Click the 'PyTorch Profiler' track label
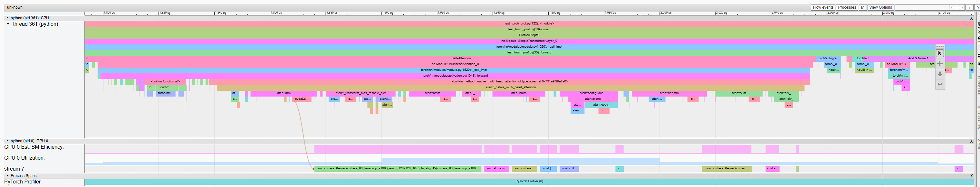The image size is (980, 187). pyautogui.click(x=23, y=182)
